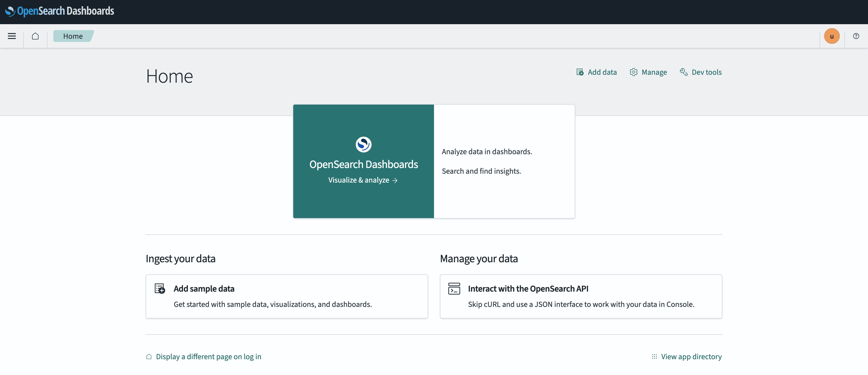Open Interact with the OpenSearch API card

[x=581, y=296]
